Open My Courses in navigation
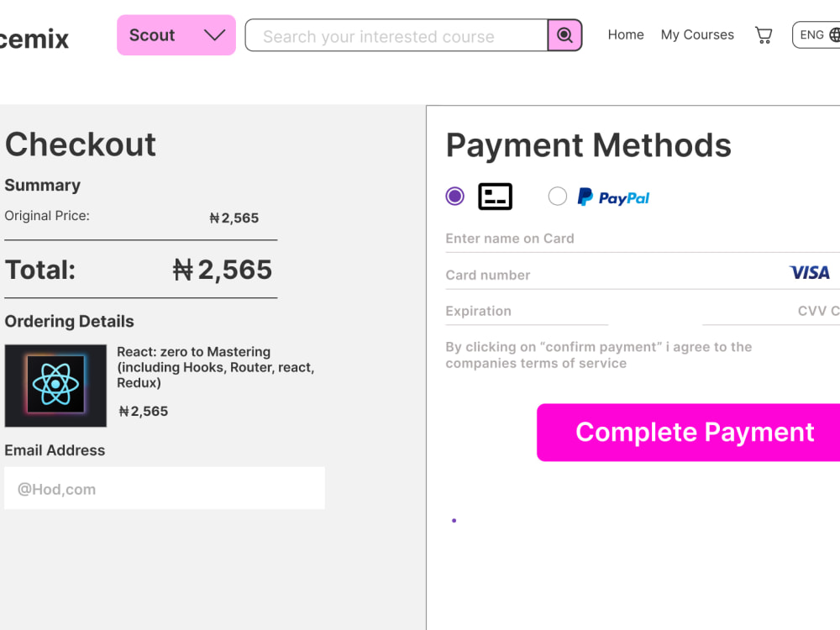 [697, 34]
